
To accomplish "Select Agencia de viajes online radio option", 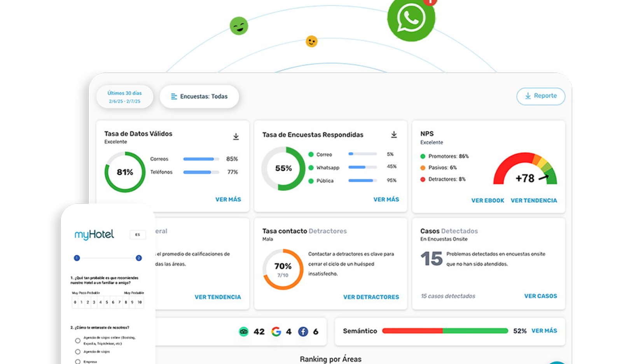I will (x=78, y=341).
